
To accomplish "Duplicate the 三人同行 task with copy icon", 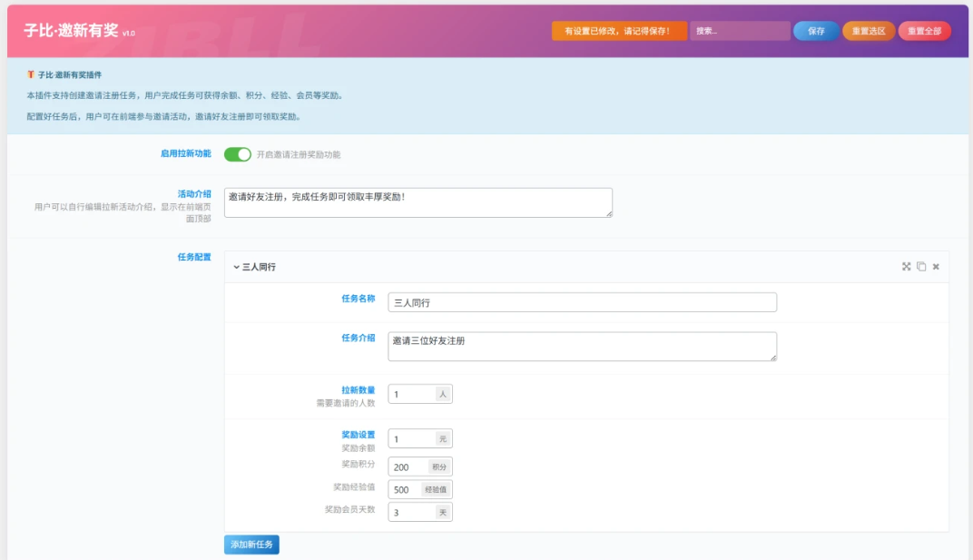I will point(921,267).
